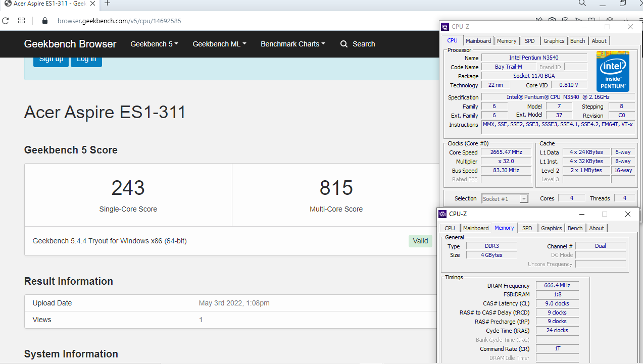643x364 pixels.
Task: Click the Code Name field Bay Trail-M
Action: pyautogui.click(x=509, y=67)
